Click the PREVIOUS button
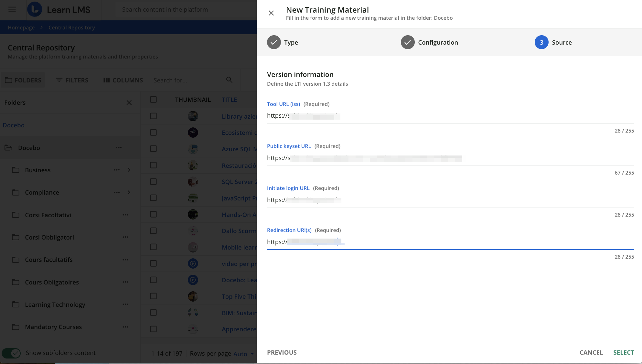This screenshot has width=642, height=364. point(282,352)
